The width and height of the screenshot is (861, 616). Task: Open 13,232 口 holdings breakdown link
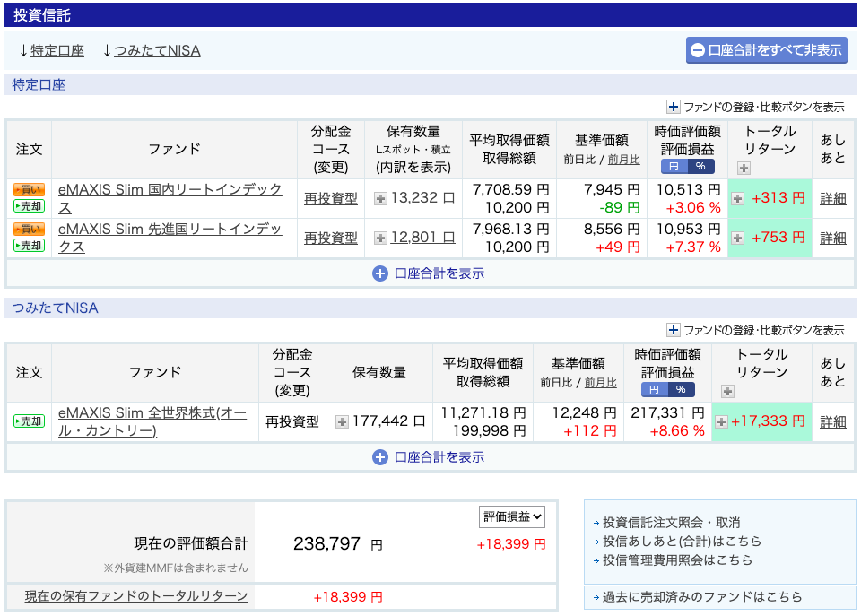click(422, 197)
